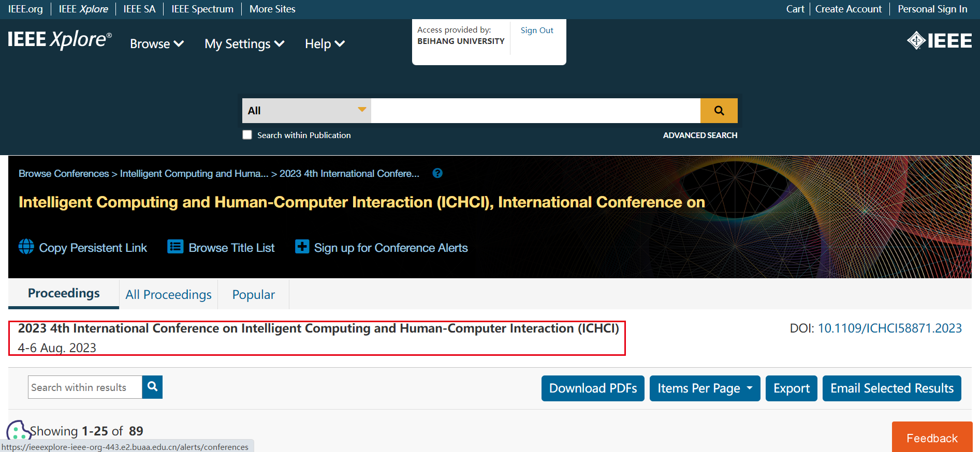Enable Search within Publication checkbox
Viewport: 980px width, 452px height.
(x=247, y=135)
